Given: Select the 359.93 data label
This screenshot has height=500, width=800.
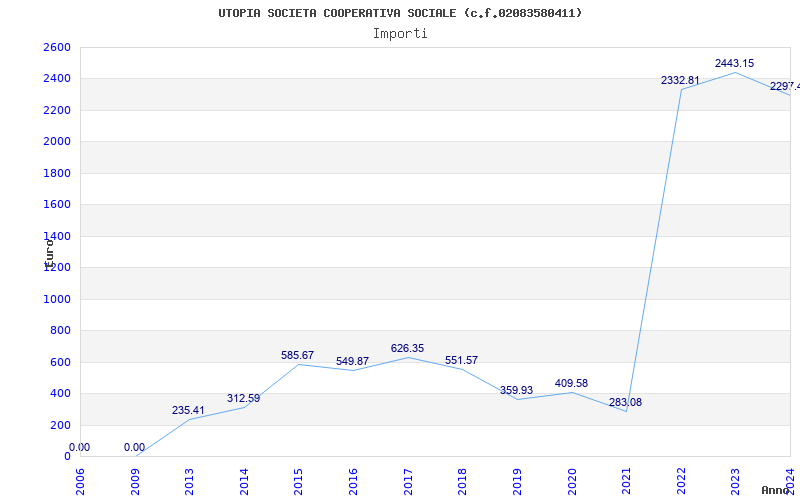Looking at the screenshot, I should point(516,390).
